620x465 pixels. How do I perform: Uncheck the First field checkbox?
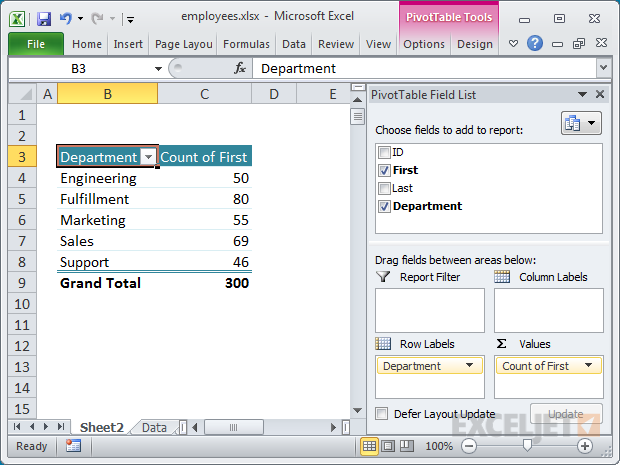click(x=384, y=171)
